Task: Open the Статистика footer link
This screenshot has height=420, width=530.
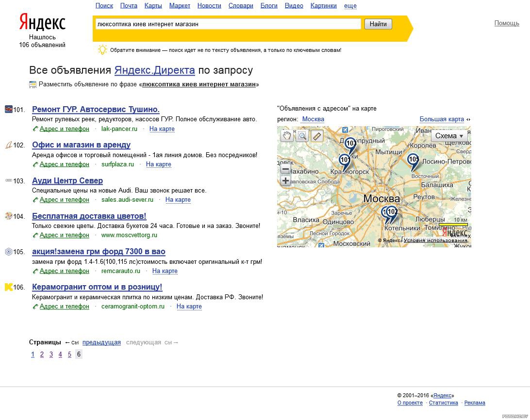Action: (x=444, y=403)
